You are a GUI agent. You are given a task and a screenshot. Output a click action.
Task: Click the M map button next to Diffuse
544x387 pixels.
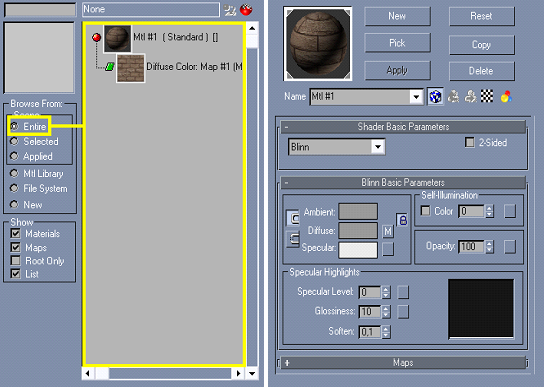[388, 231]
